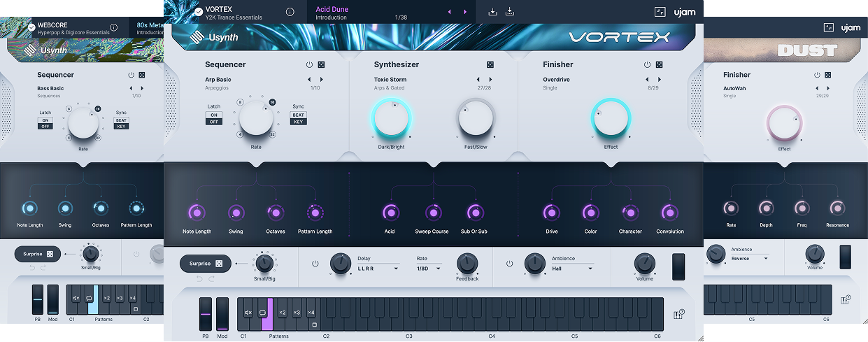This screenshot has width=868, height=342.
Task: Click the resize window icon next to ujam logo
Action: [x=660, y=12]
